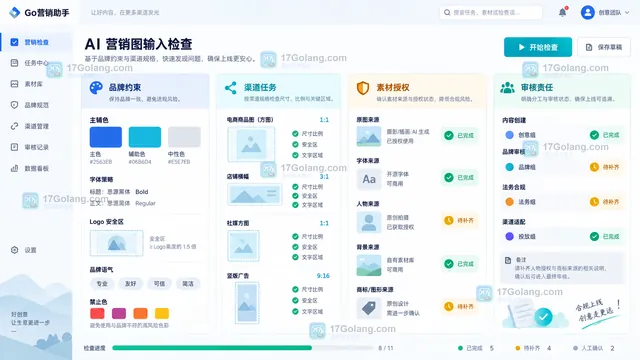This screenshot has height=360, width=640.
Task: Click the clock icon on 人物来源 待补齐
Action: (449, 220)
